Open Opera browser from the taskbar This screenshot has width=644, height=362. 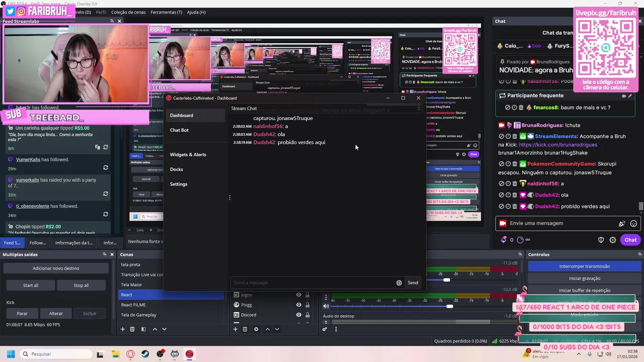point(131,354)
